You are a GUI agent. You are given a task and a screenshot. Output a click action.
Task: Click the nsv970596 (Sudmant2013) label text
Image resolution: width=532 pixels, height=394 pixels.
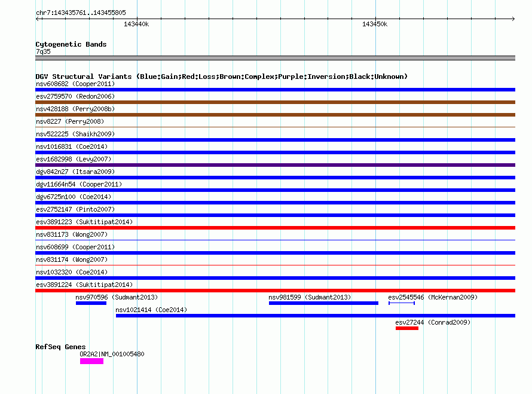tap(117, 297)
